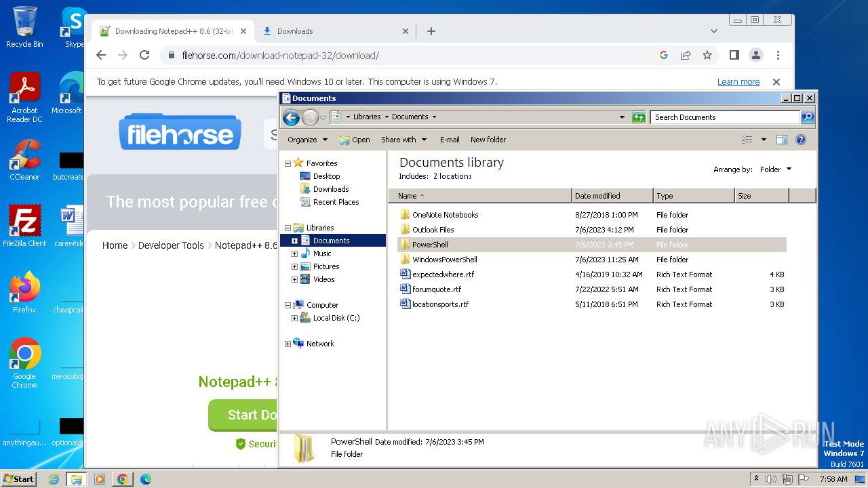Click the change view icon in Explorer toolbar
This screenshot has width=868, height=488.
(747, 140)
